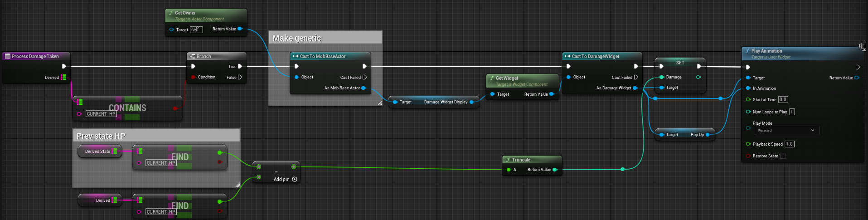This screenshot has width=868, height=220.
Task: Select the Get Owner node header
Action: point(206,15)
